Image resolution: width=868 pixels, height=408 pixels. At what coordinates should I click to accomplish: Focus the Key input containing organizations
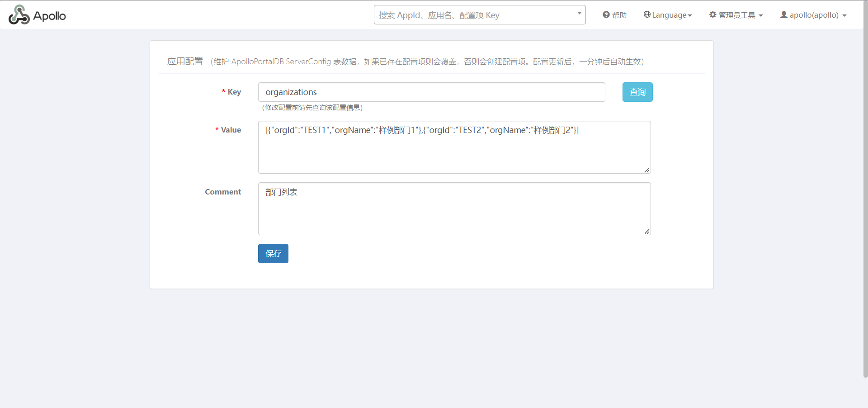click(x=431, y=92)
